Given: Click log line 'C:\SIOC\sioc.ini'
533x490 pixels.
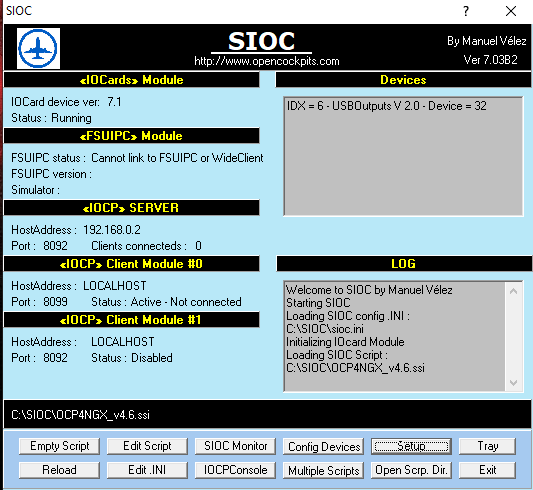Looking at the screenshot, I should click(325, 329).
